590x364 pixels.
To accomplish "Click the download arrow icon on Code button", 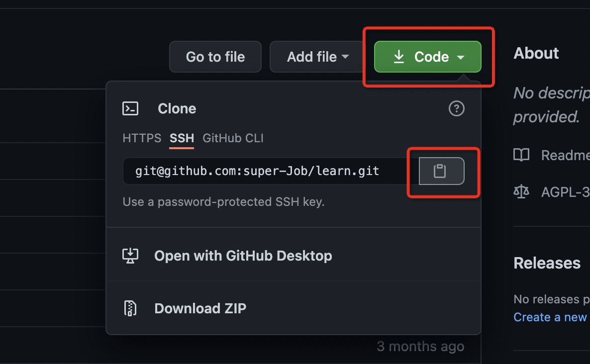I will (399, 57).
